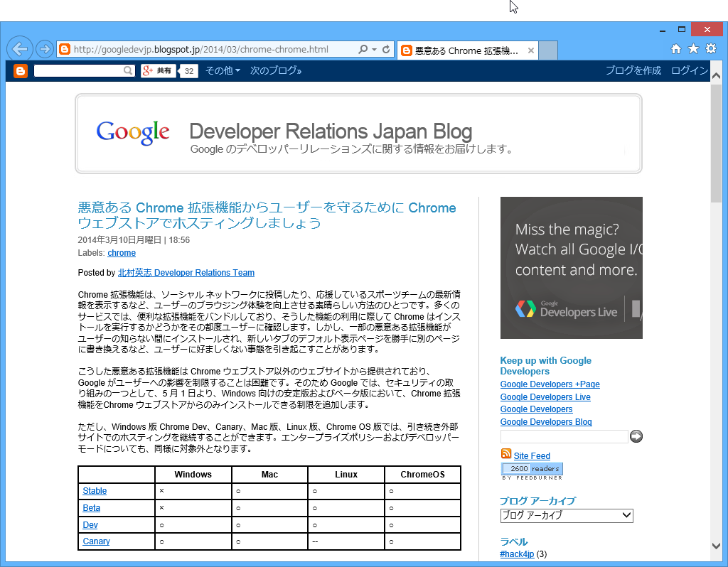
Task: Follow the Google Developers Live sidebar link
Action: click(545, 396)
